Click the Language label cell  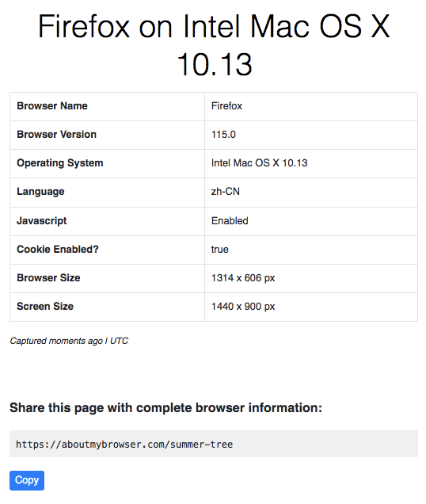pos(107,193)
